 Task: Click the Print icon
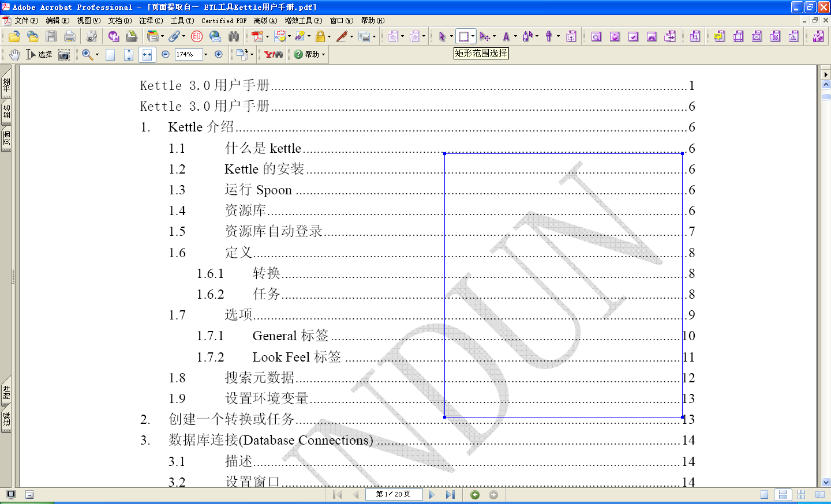[x=70, y=36]
